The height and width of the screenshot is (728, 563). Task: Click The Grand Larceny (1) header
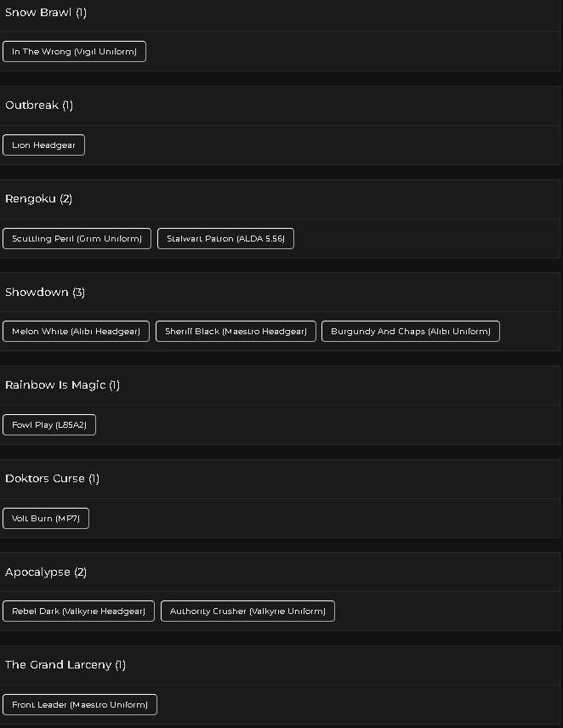coord(280,665)
